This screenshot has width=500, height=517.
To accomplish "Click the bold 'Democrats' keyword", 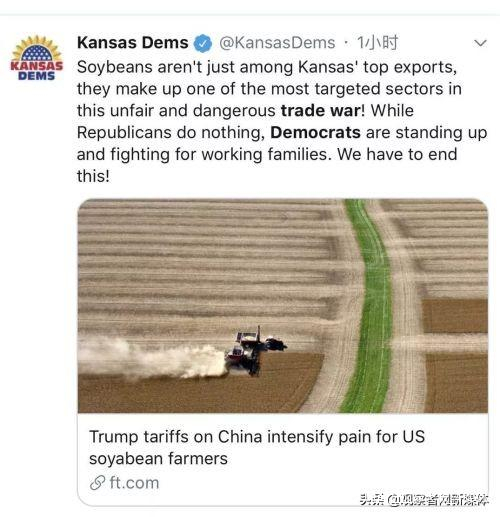I will pyautogui.click(x=315, y=133).
